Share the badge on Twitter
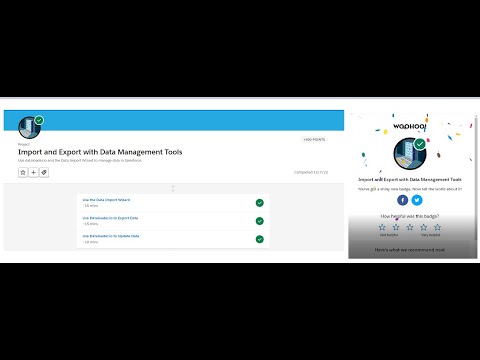Image resolution: width=480 pixels, height=360 pixels. tap(417, 200)
